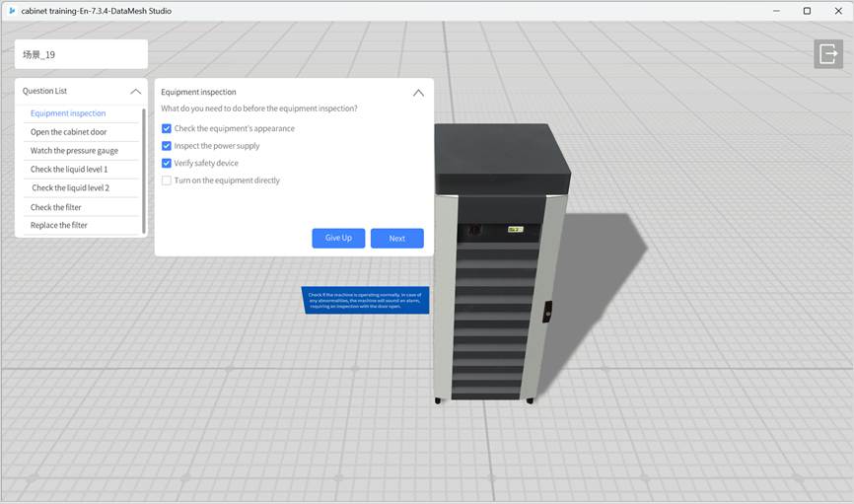Check "Turn on the equipment directly" box
The width and height of the screenshot is (854, 504).
click(x=167, y=180)
